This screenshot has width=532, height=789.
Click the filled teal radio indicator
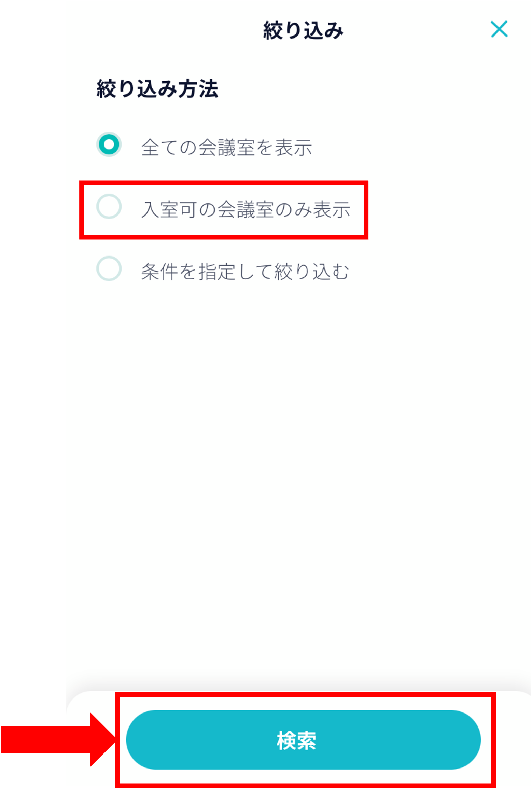109,144
